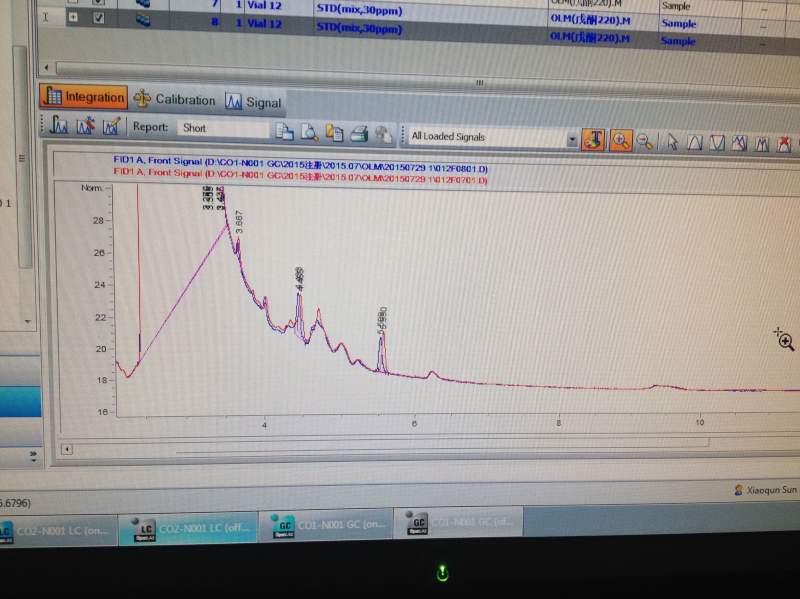Switch to CO1-N001 GC (on... taskbar item
Viewport: 800px width, 599px height.
pyautogui.click(x=327, y=526)
